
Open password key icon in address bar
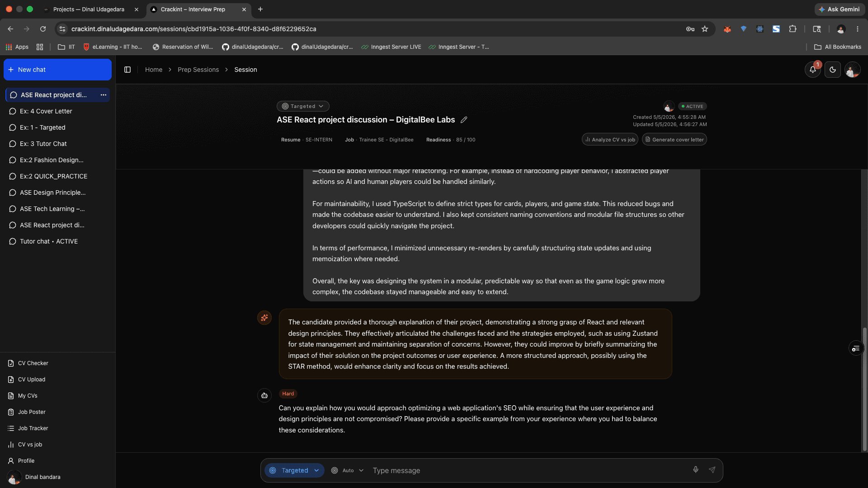[x=690, y=29]
